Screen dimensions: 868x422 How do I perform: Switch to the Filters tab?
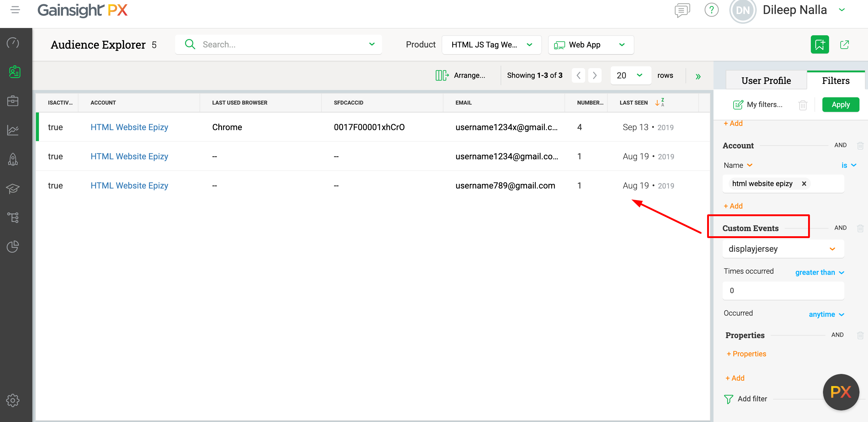point(836,81)
